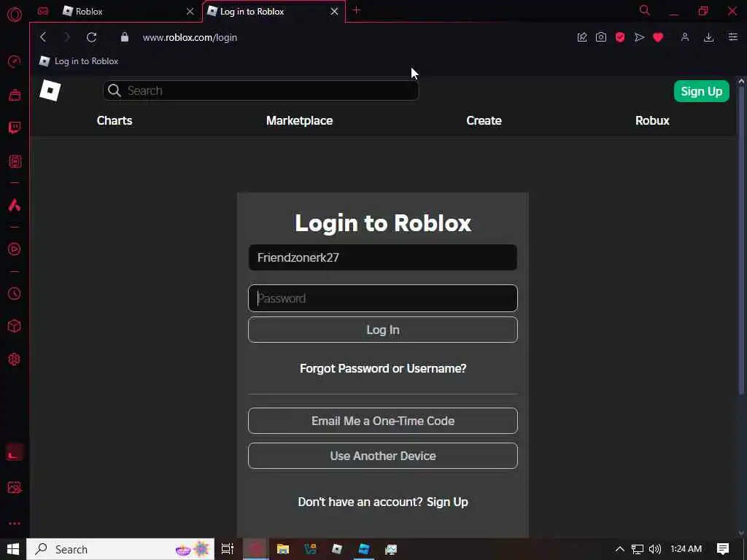Click the Log In button

pos(382,330)
